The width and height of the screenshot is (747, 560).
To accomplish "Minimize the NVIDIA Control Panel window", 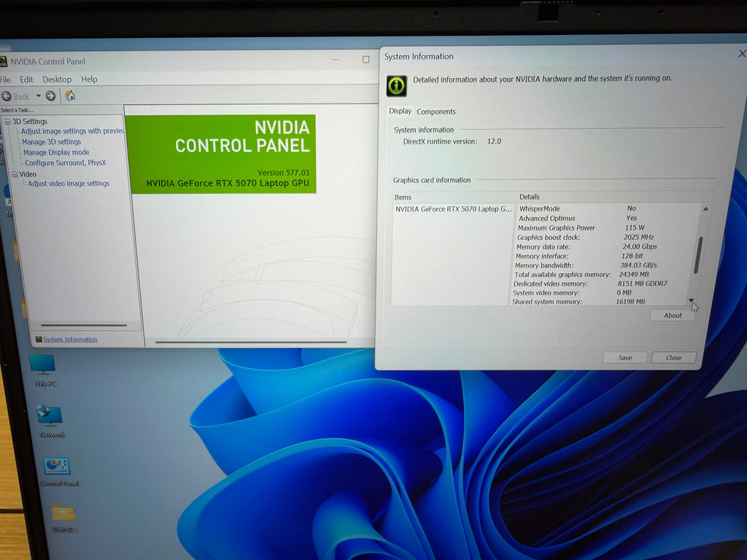I will tap(336, 60).
